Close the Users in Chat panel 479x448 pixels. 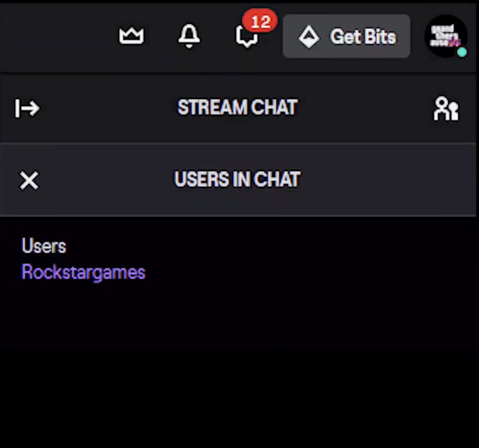pos(29,180)
